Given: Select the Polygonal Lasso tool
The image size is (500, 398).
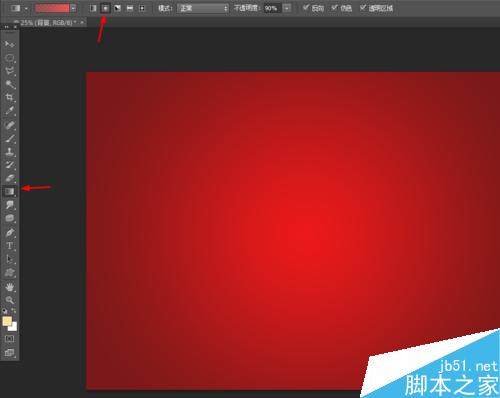Looking at the screenshot, I should coord(9,71).
